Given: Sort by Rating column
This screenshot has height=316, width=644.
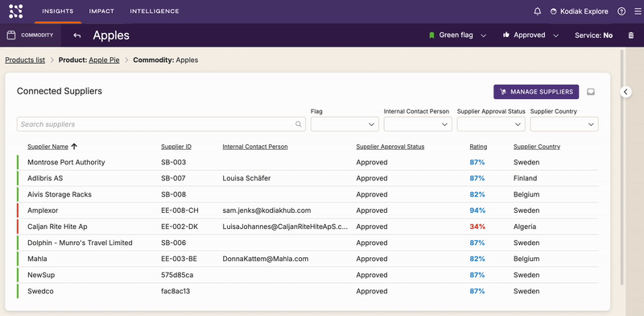Looking at the screenshot, I should point(478,147).
